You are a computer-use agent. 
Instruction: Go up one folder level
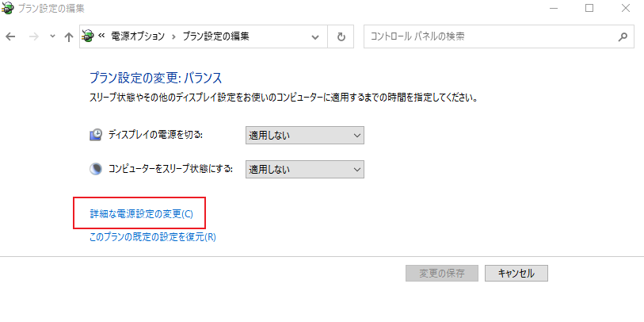coord(69,36)
